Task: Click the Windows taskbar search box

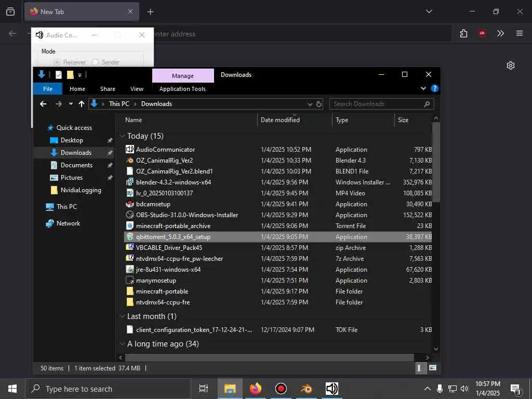Action: click(x=108, y=389)
